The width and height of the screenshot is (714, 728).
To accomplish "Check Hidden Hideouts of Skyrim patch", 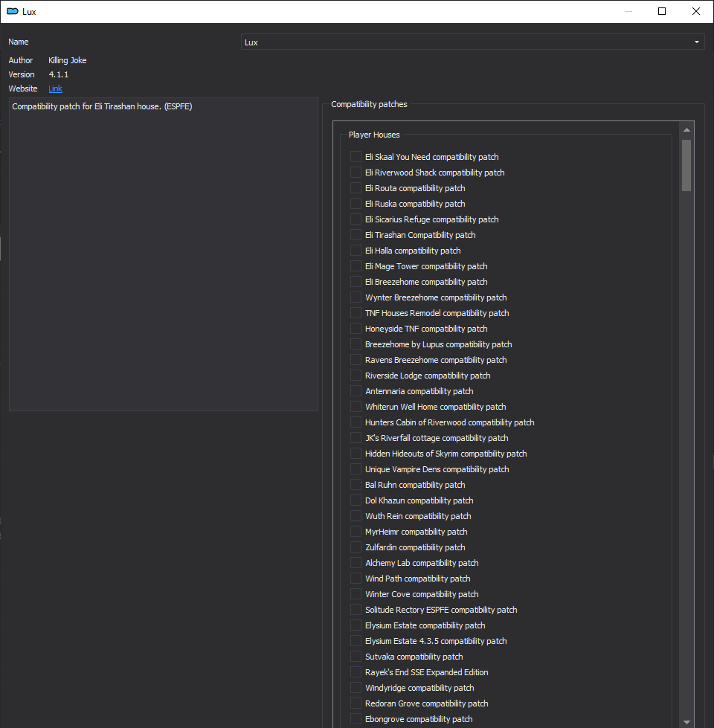I will point(356,454).
